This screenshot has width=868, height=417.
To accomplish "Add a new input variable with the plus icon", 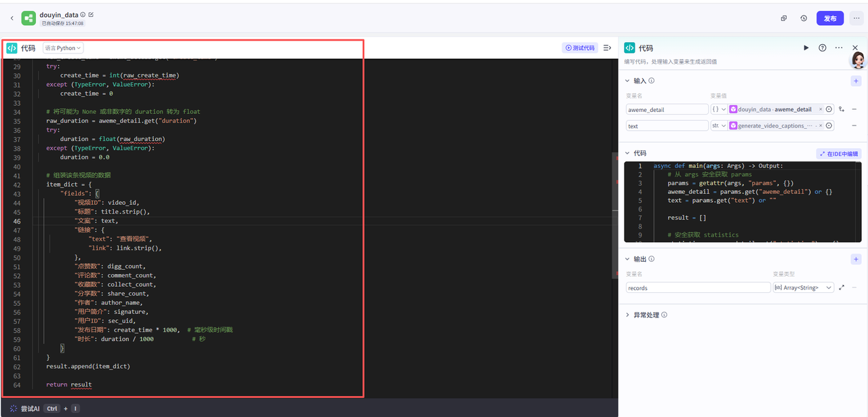I will (856, 81).
